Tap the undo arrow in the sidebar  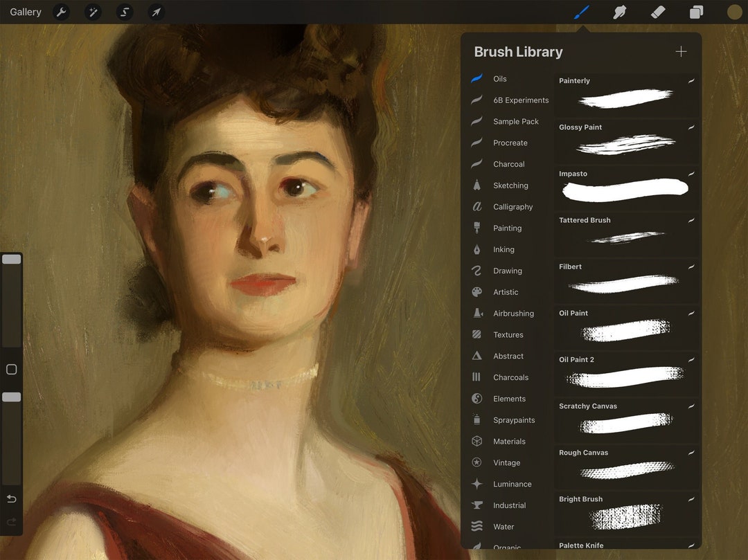(11, 498)
